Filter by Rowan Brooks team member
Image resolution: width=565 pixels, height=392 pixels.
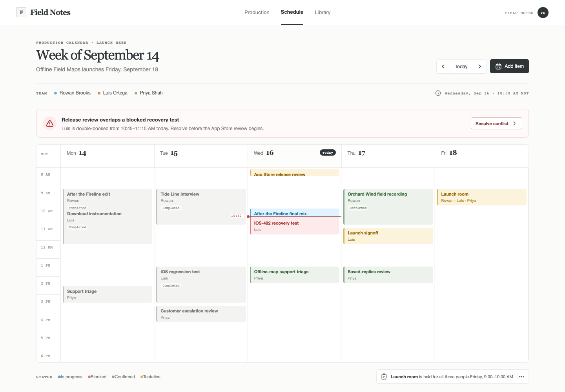[72, 93]
